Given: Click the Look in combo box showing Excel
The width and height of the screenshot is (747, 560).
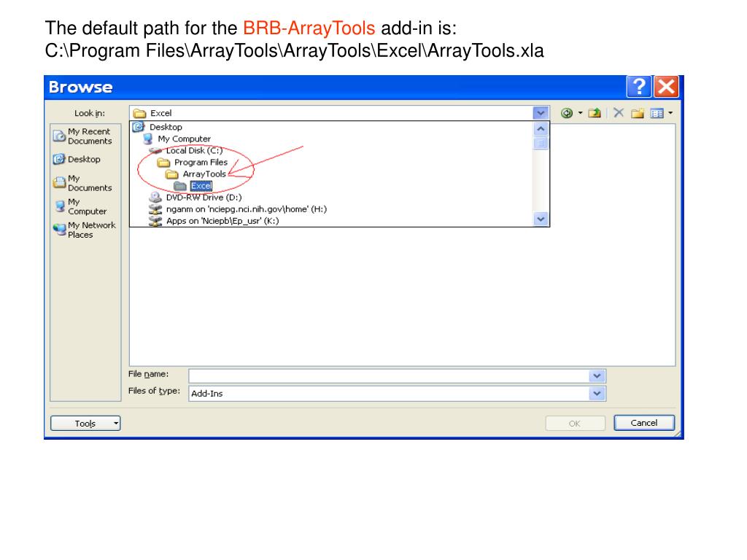Looking at the screenshot, I should pyautogui.click(x=339, y=113).
